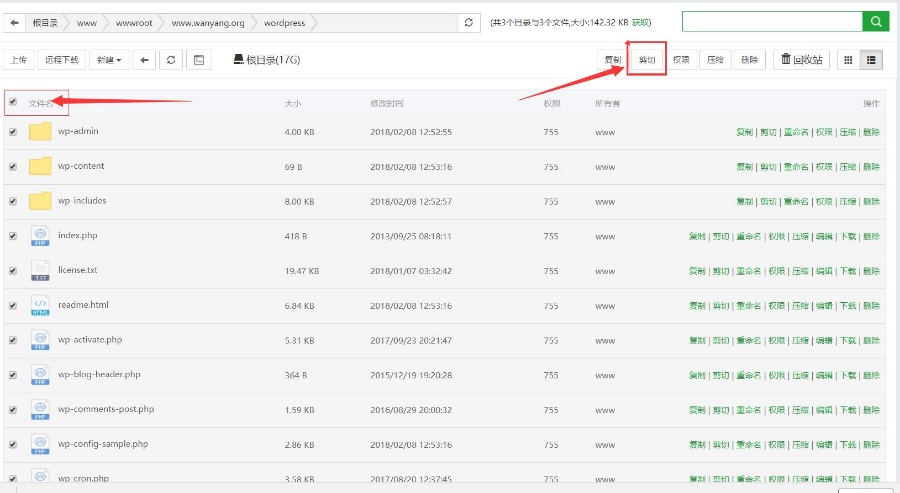Screen dimensions: 900x493
Task: Open the terminal icon button
Action: pos(199,60)
